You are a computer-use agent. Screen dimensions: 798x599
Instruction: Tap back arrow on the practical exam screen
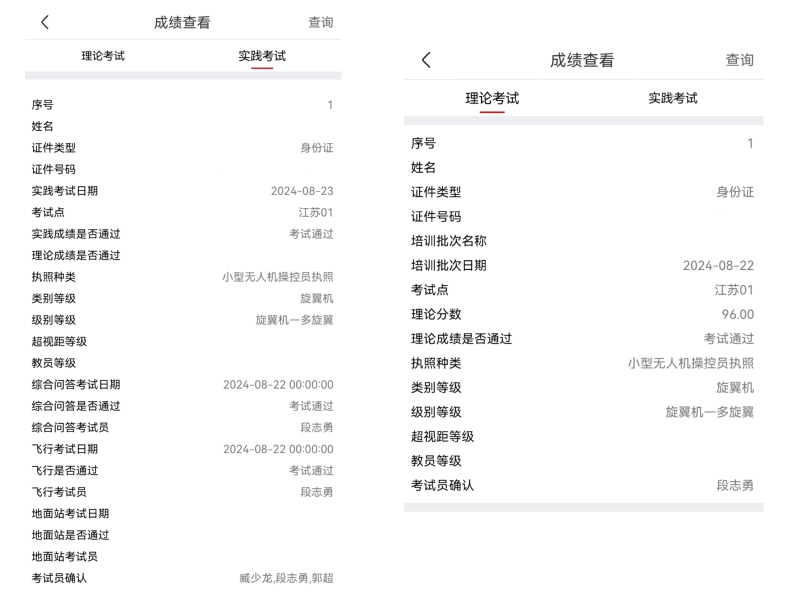tap(45, 22)
